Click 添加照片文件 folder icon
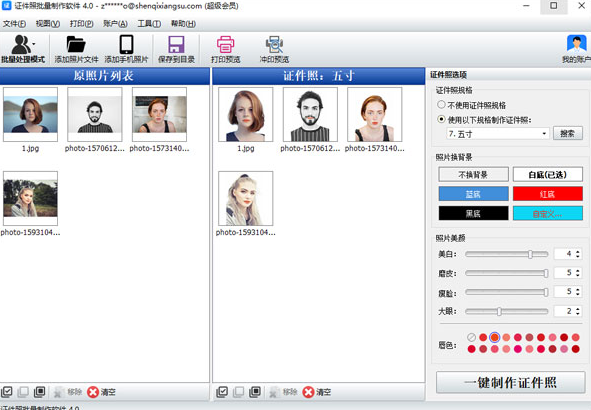 point(76,44)
